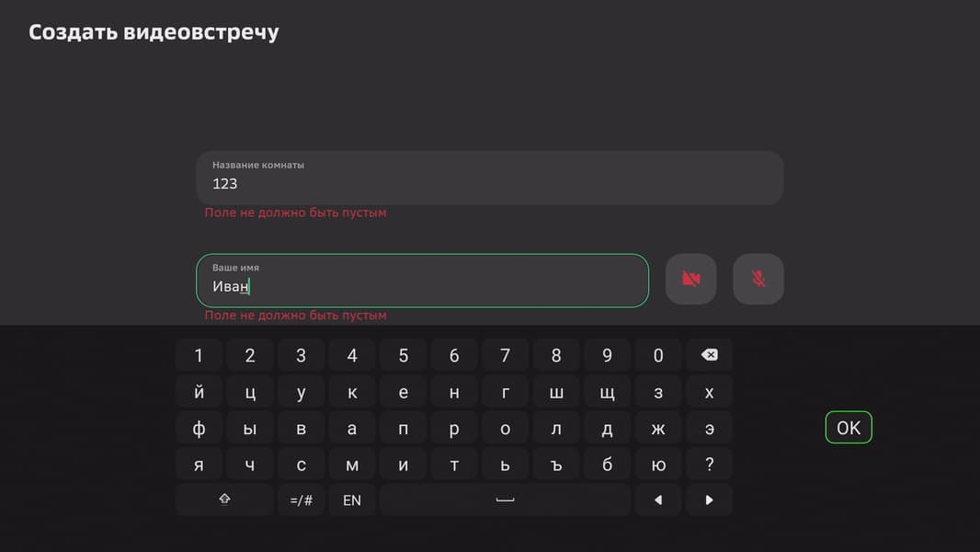Focus the Название комнаты field
The height and width of the screenshot is (552, 980).
pos(490,178)
